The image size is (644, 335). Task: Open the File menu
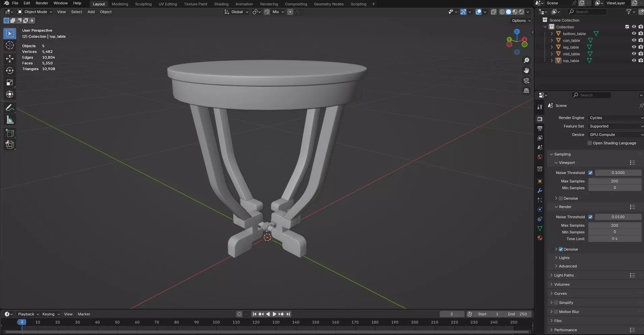click(15, 3)
